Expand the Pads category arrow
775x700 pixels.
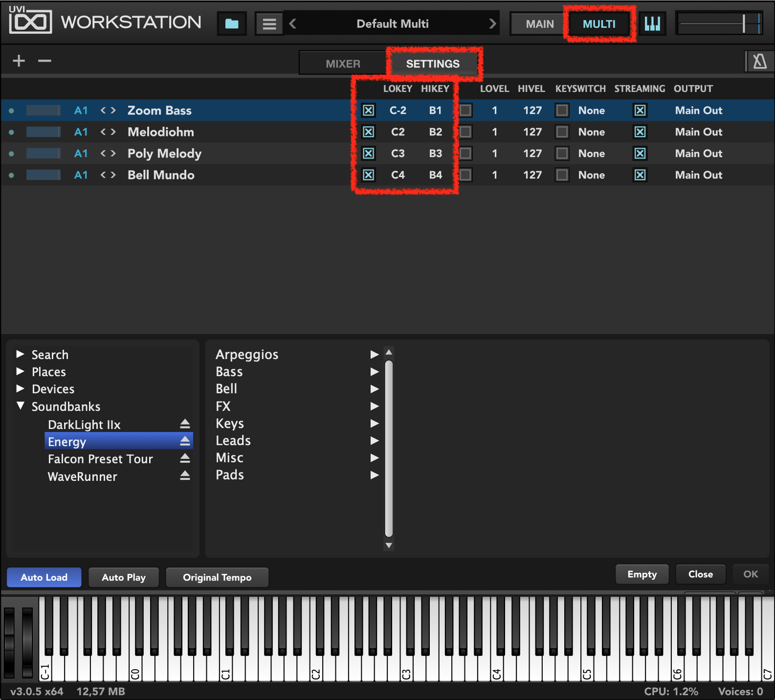coord(375,475)
